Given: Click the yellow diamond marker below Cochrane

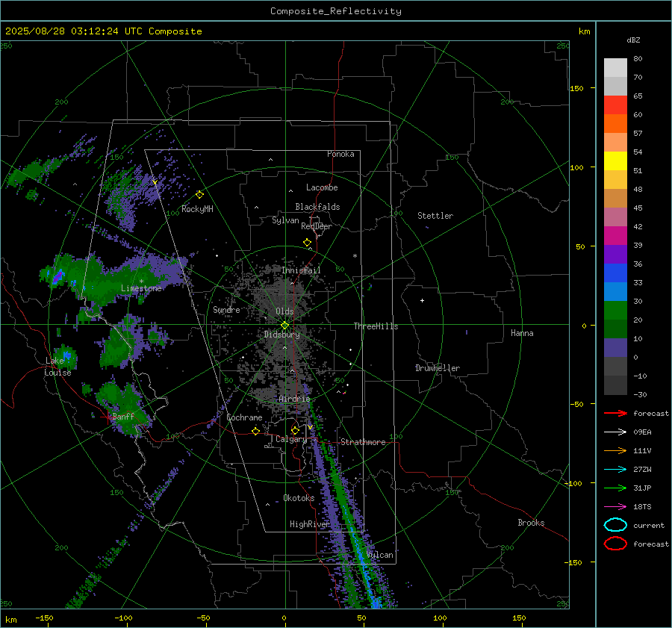Looking at the screenshot, I should (255, 431).
